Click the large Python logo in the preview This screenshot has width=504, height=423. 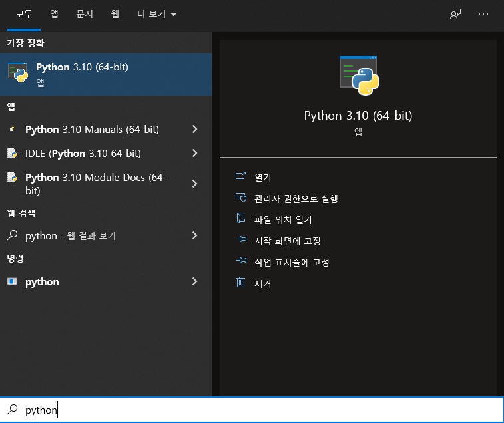click(359, 76)
